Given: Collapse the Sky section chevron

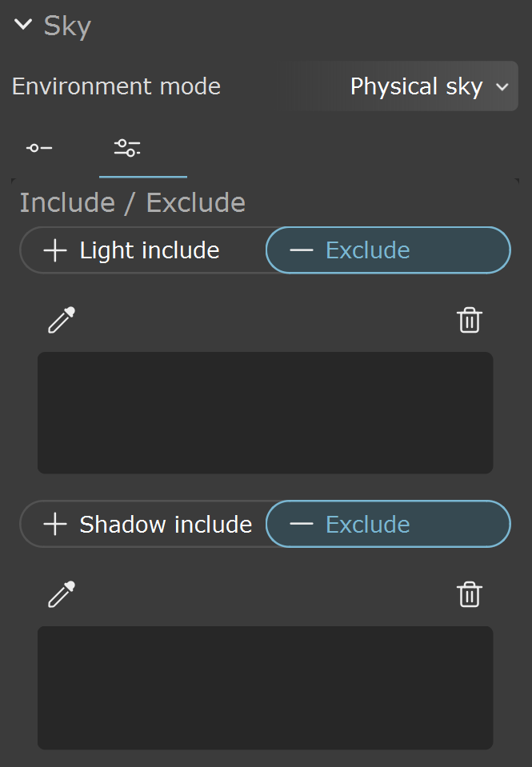Looking at the screenshot, I should point(23,24).
